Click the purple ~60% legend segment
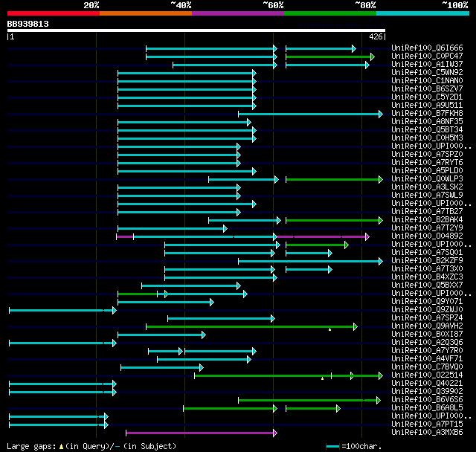 pos(238,13)
